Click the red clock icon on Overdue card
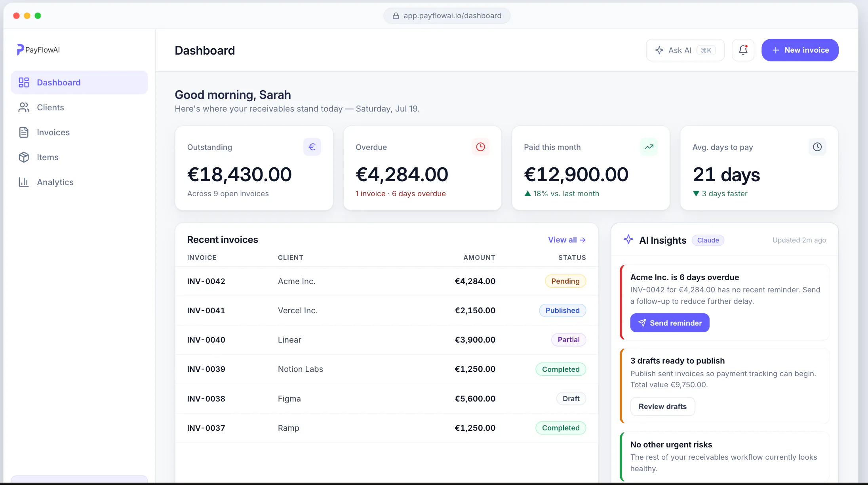The image size is (868, 485). tap(480, 147)
